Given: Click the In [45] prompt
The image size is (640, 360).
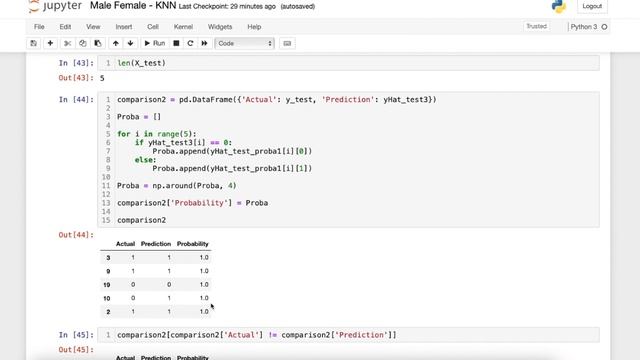Looking at the screenshot, I should (76, 335).
